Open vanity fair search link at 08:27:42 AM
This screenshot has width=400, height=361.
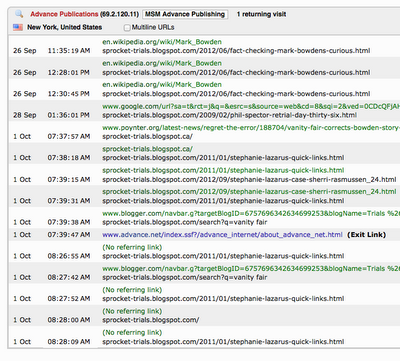coord(185,277)
